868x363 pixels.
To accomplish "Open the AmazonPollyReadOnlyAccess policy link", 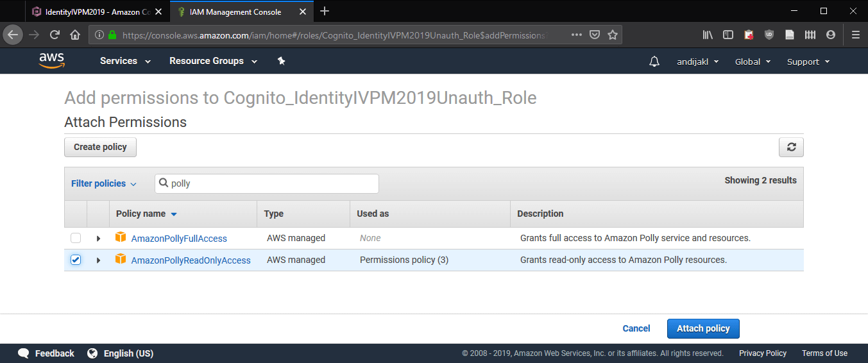I will (191, 260).
